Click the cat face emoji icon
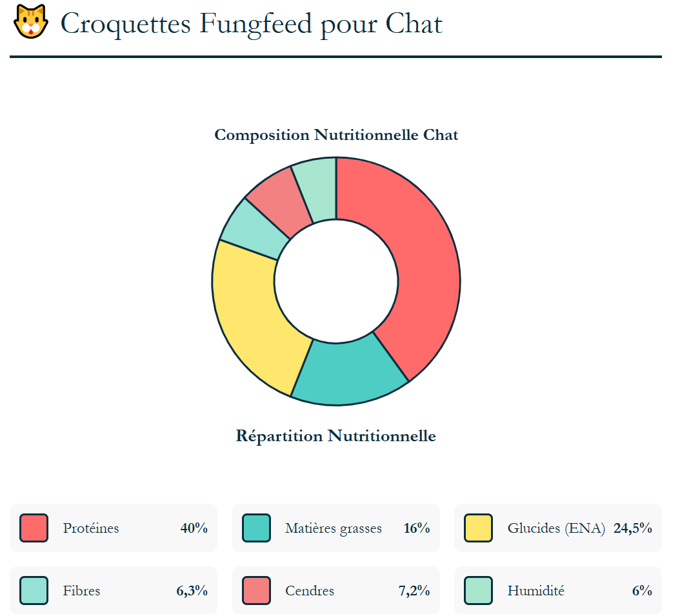680x616 pixels. [x=30, y=22]
